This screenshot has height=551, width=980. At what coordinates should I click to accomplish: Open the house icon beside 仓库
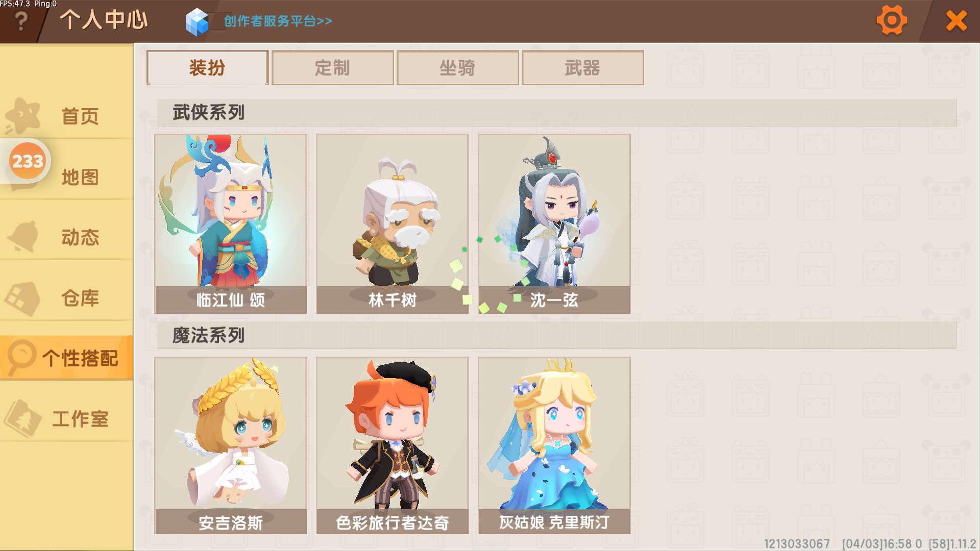[22, 298]
